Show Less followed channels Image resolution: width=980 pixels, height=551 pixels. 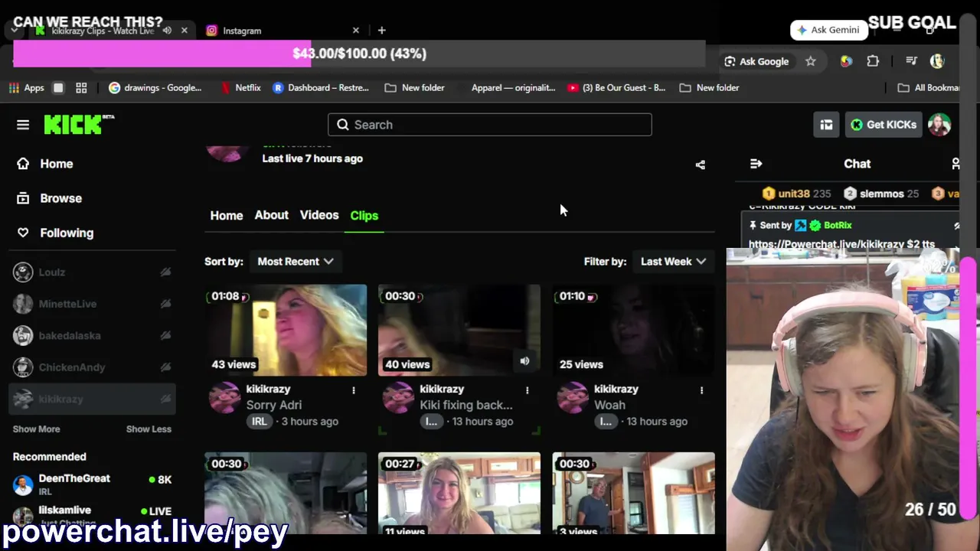(149, 429)
